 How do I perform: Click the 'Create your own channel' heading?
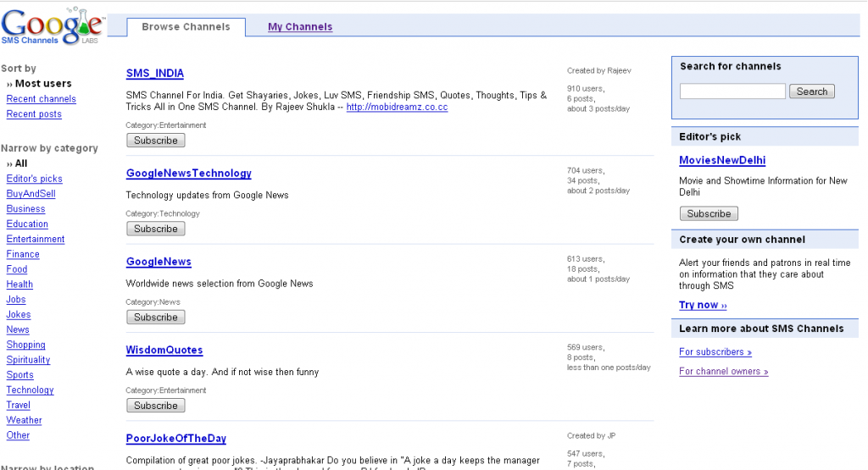(x=742, y=240)
